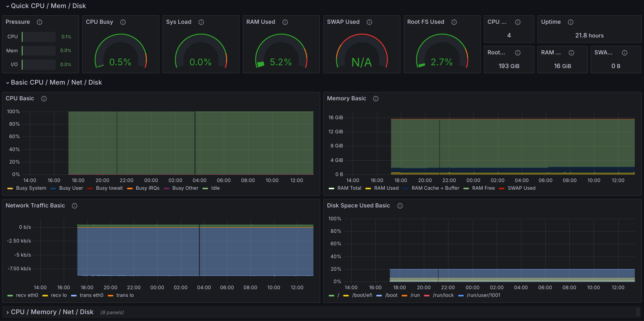This screenshot has width=644, height=321.
Task: Click the Busy Iowait legend label
Action: click(x=109, y=188)
